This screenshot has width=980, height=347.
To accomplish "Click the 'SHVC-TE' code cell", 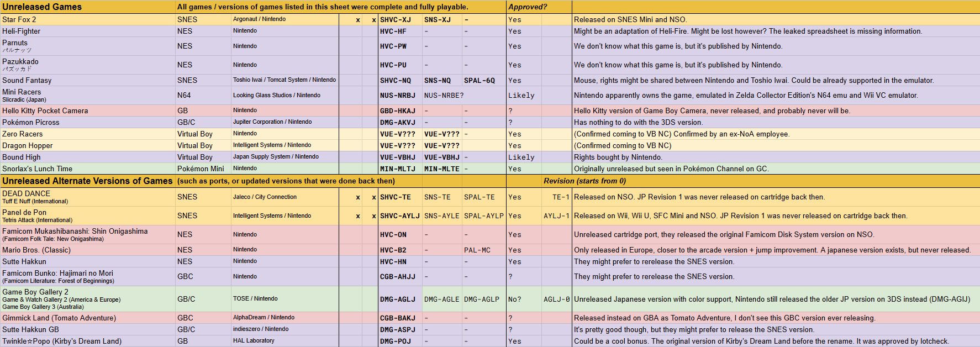I will pos(401,197).
